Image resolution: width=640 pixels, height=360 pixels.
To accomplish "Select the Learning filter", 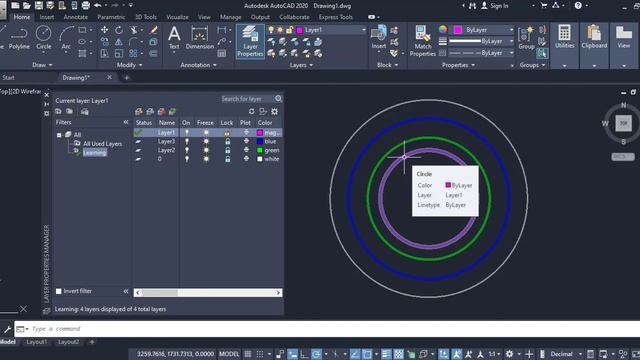I will point(95,153).
